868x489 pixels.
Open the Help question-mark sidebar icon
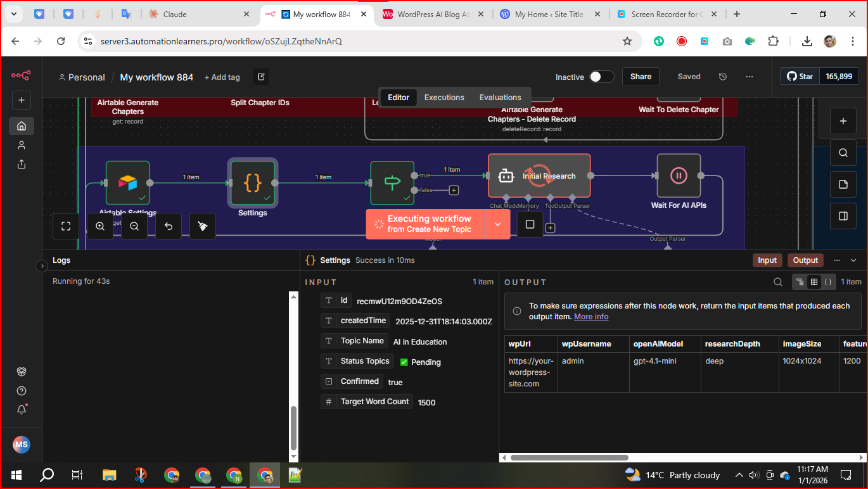click(22, 391)
